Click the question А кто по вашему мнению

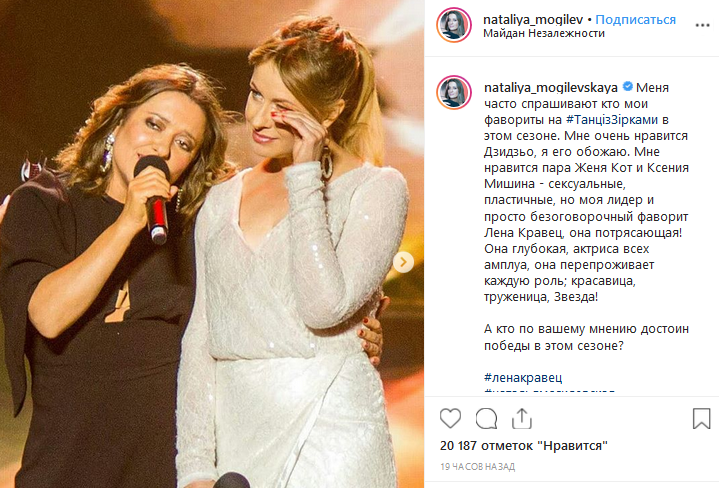pos(586,337)
